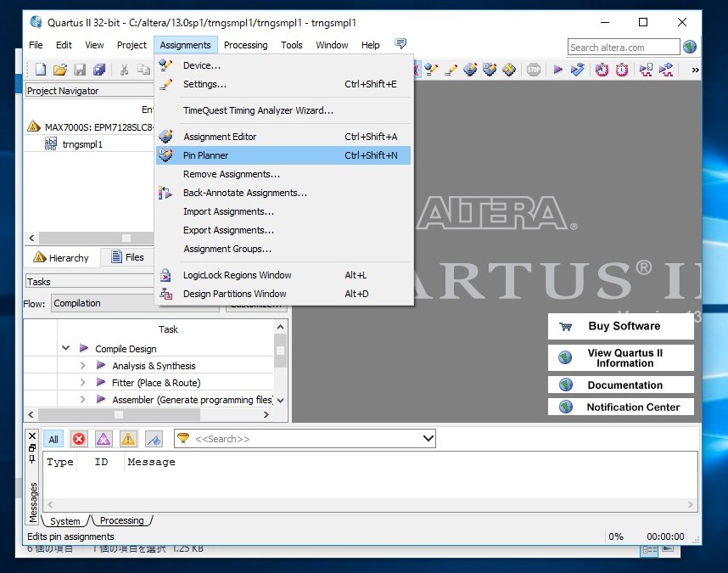728x573 pixels.
Task: Switch to the Processing messages tab
Action: [x=121, y=520]
